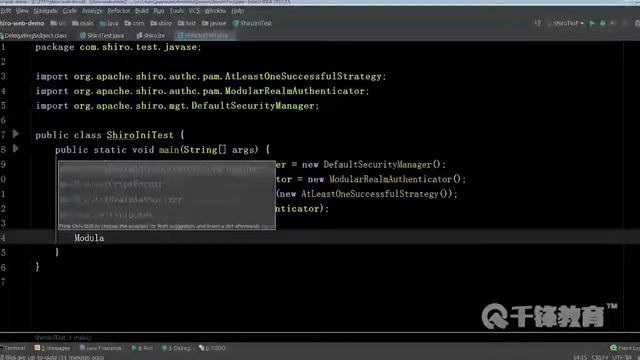
Task: Open the Run menu
Action: pos(159,11)
